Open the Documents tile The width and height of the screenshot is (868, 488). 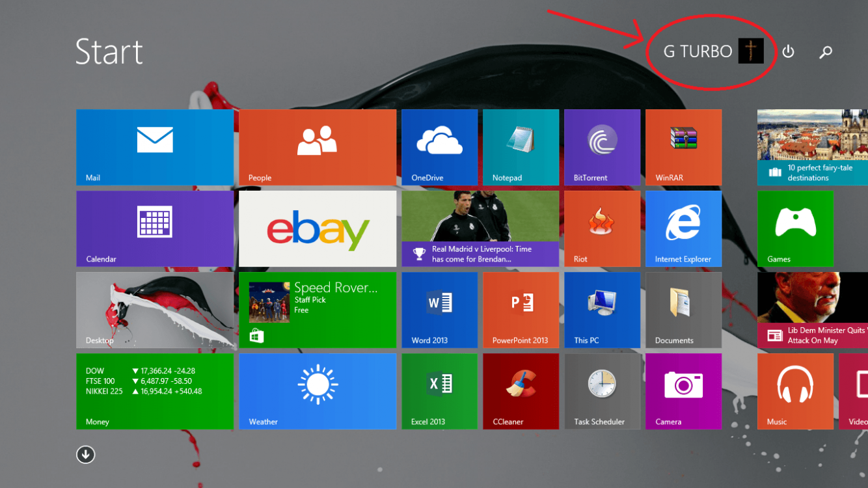(684, 310)
